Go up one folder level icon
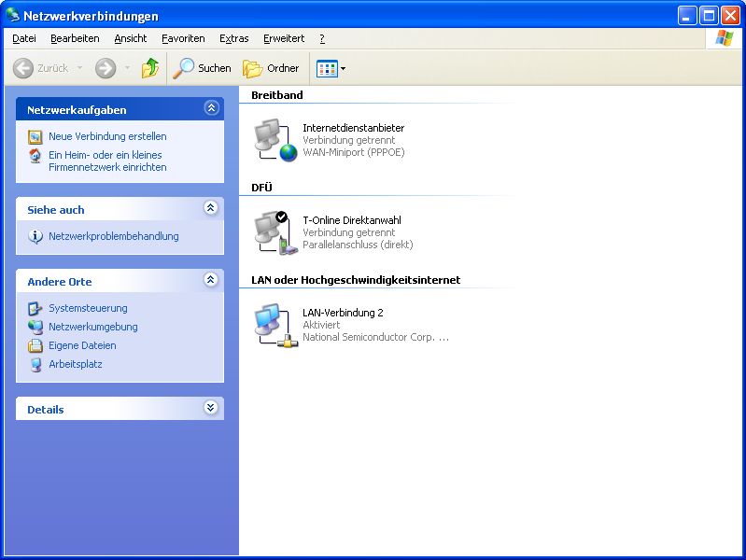Viewport: 746px width, 560px height. (x=149, y=68)
